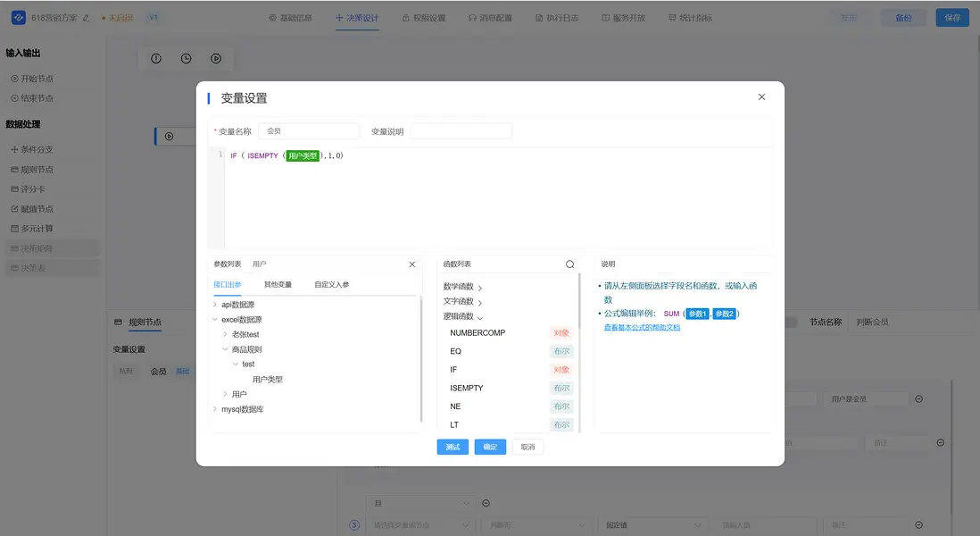Viewport: 980px width, 536px height.
Task: Select the 多元计算 item
Action: (32, 229)
